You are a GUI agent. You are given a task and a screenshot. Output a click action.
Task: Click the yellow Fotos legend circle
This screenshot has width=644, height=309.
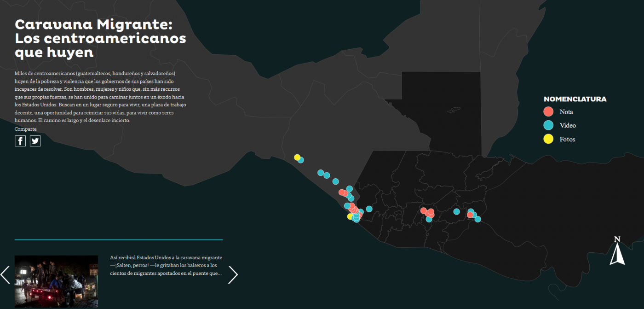point(548,139)
